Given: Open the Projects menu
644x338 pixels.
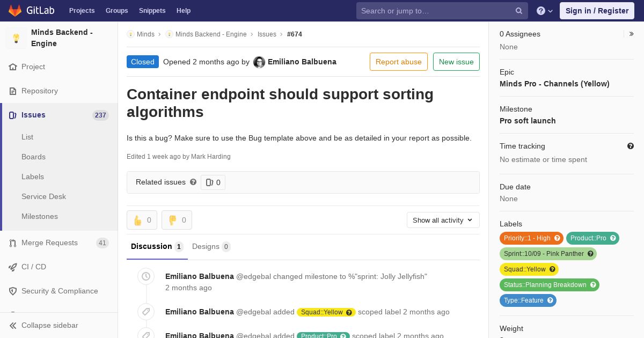Looking at the screenshot, I should click(x=82, y=11).
